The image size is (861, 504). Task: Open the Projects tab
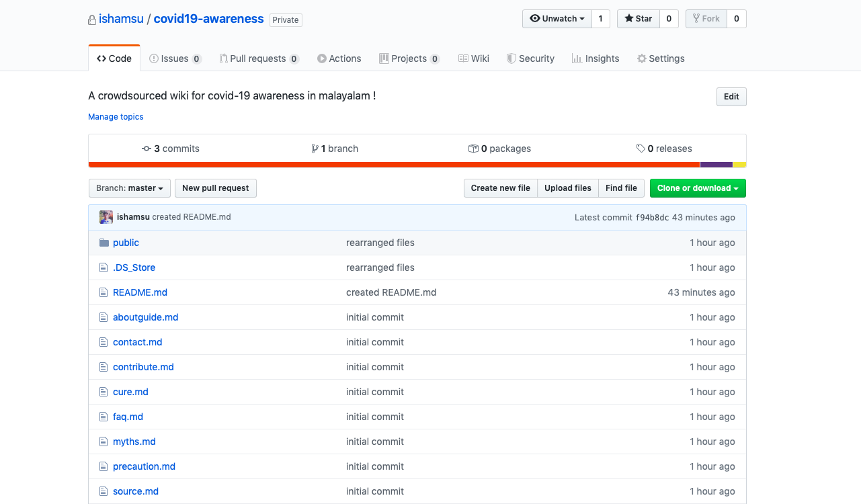(409, 58)
